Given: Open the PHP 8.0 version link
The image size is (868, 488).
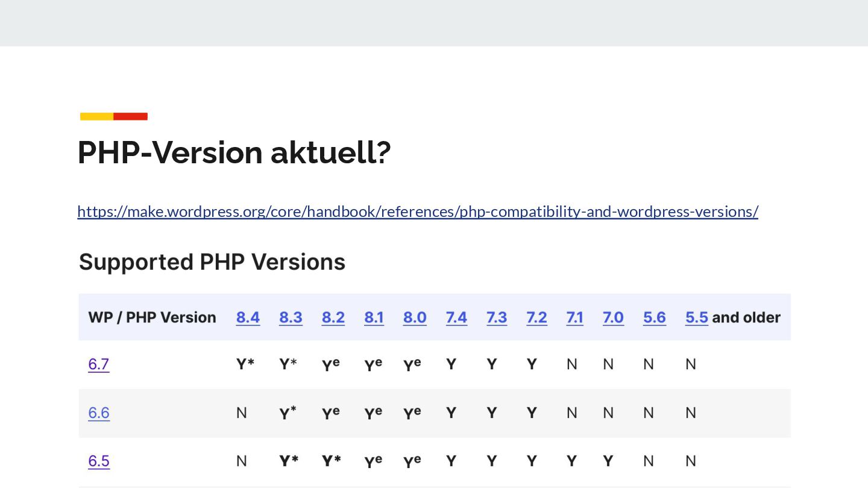Looking at the screenshot, I should [415, 318].
